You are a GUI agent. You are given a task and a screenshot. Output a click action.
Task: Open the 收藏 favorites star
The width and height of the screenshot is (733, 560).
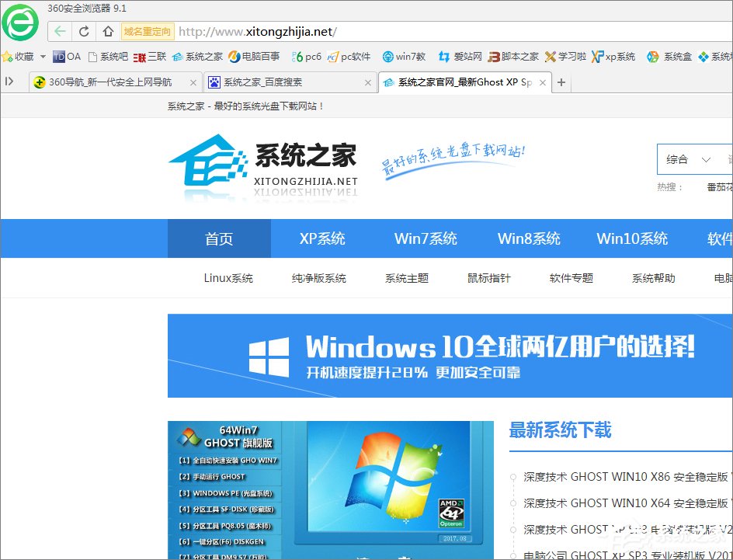point(18,57)
